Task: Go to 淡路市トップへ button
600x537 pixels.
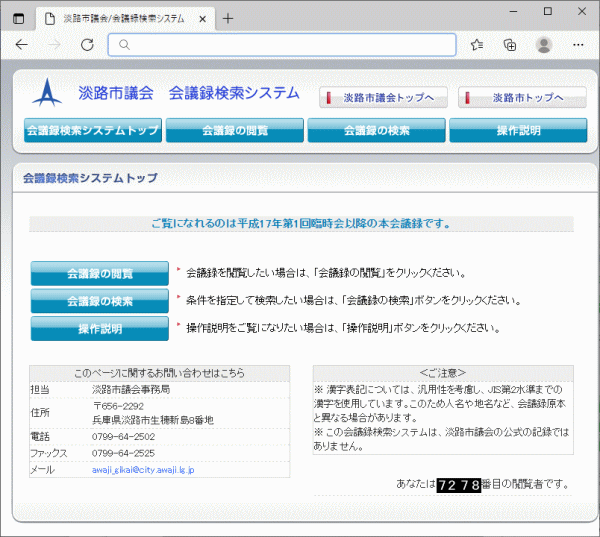Action: coord(522,98)
